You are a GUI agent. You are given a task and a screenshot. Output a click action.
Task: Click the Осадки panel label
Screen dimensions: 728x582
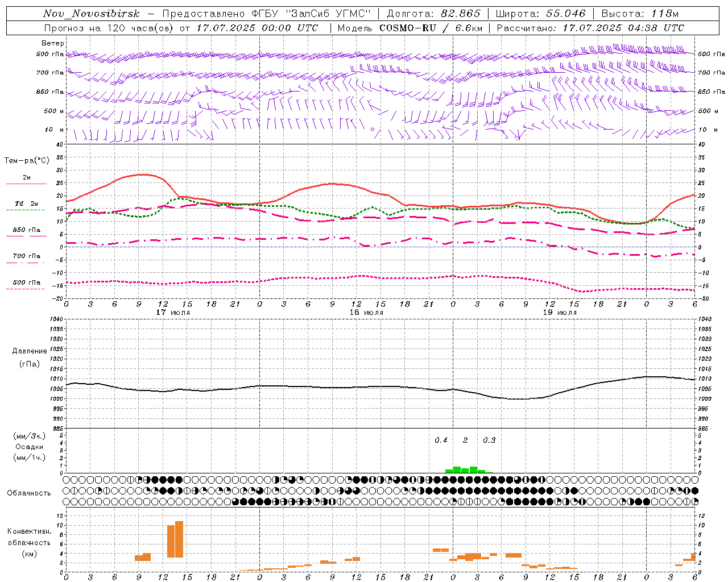click(x=30, y=447)
